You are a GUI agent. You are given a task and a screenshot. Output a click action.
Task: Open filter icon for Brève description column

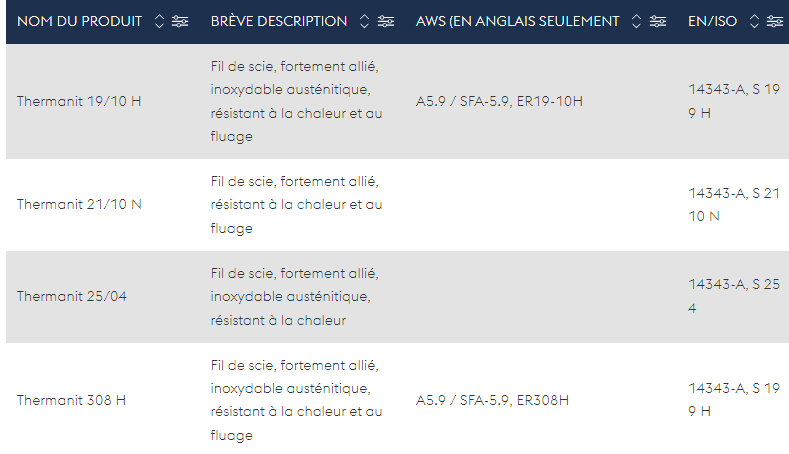386,21
